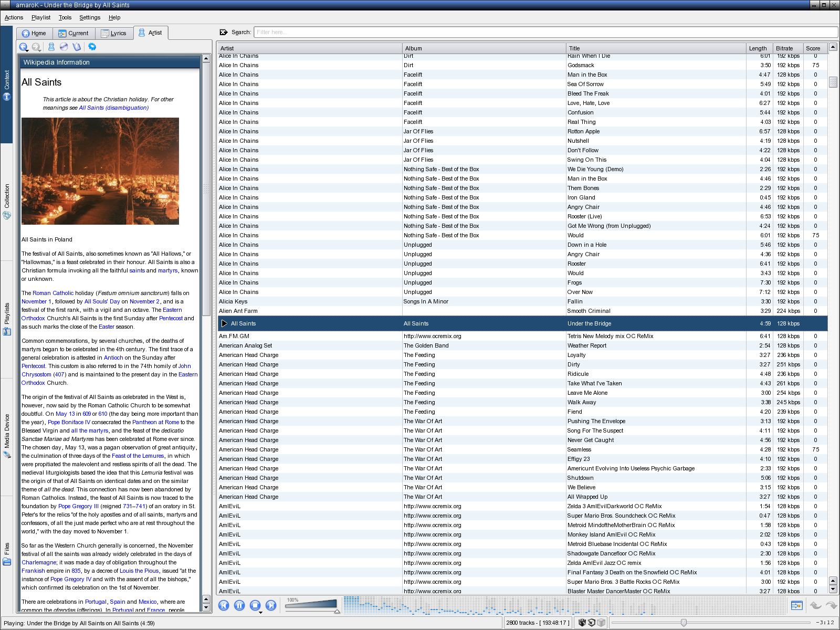Go forward in the context browser history
Viewport: 840px width, 630px height.
(36, 47)
